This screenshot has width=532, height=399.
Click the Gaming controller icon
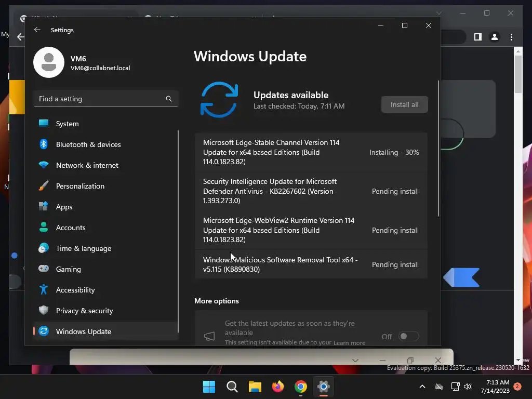pyautogui.click(x=44, y=269)
